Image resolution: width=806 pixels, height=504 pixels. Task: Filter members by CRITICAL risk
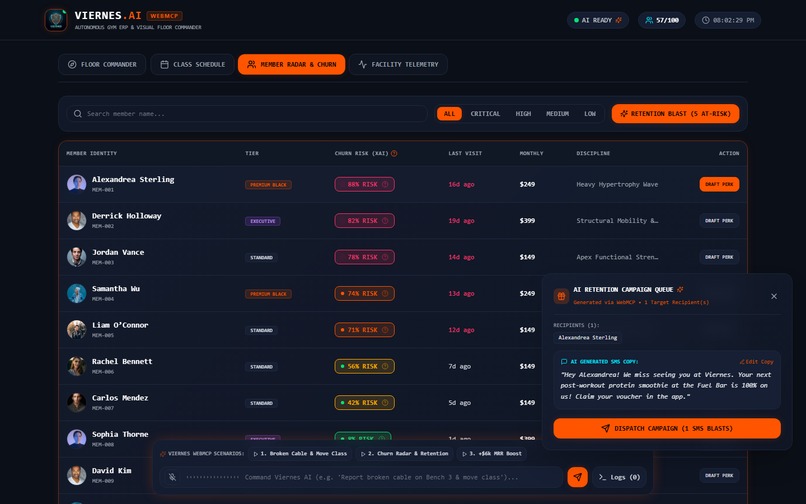click(485, 114)
